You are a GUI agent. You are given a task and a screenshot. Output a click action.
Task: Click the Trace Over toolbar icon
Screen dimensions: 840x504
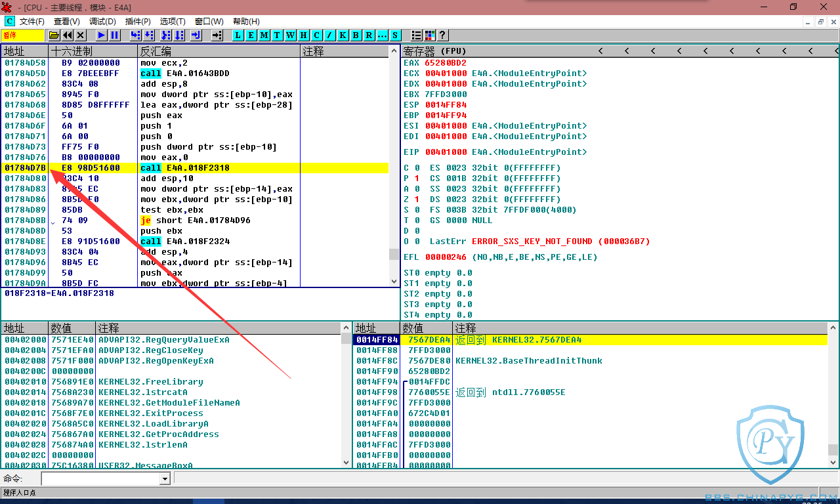179,35
